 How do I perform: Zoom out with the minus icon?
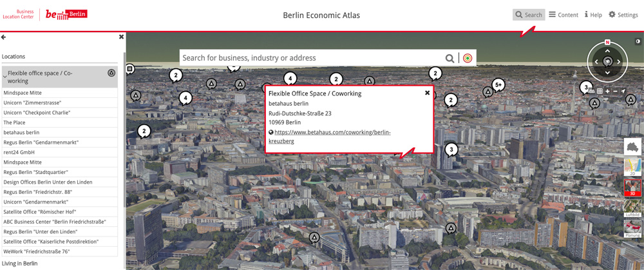[x=615, y=91]
